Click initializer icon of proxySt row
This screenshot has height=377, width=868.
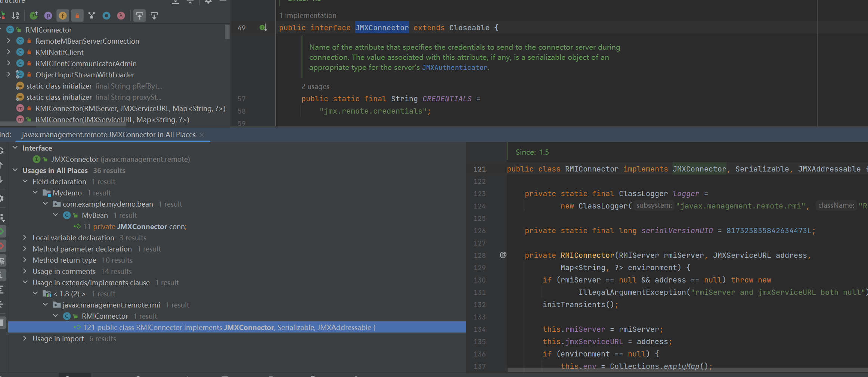20,97
